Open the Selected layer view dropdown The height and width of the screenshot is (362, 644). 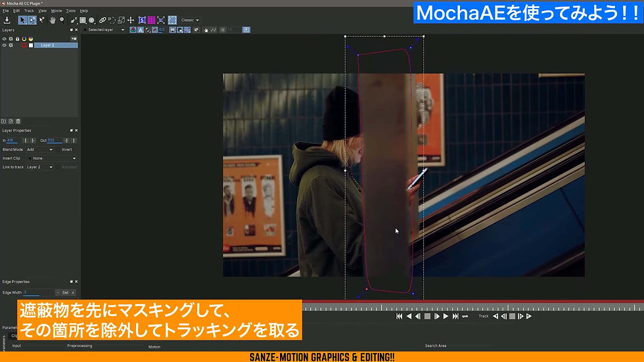[x=104, y=30]
